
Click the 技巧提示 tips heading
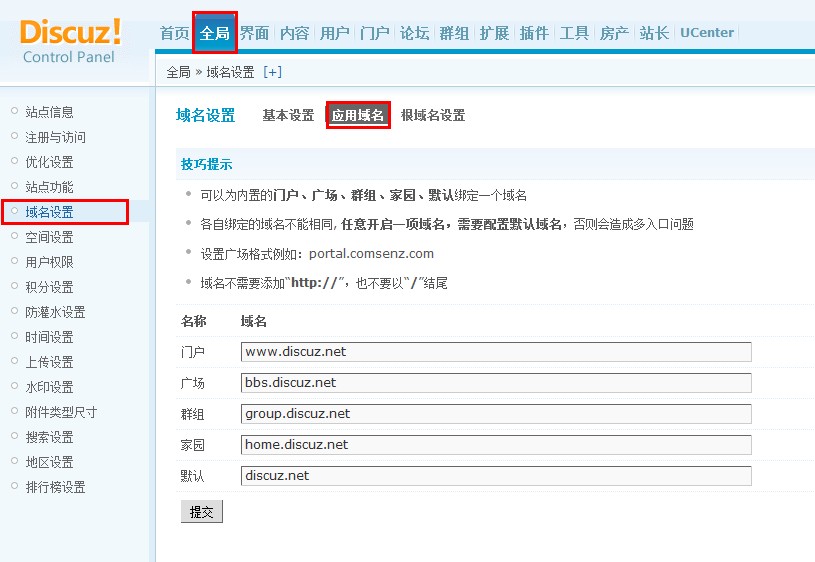point(206,164)
